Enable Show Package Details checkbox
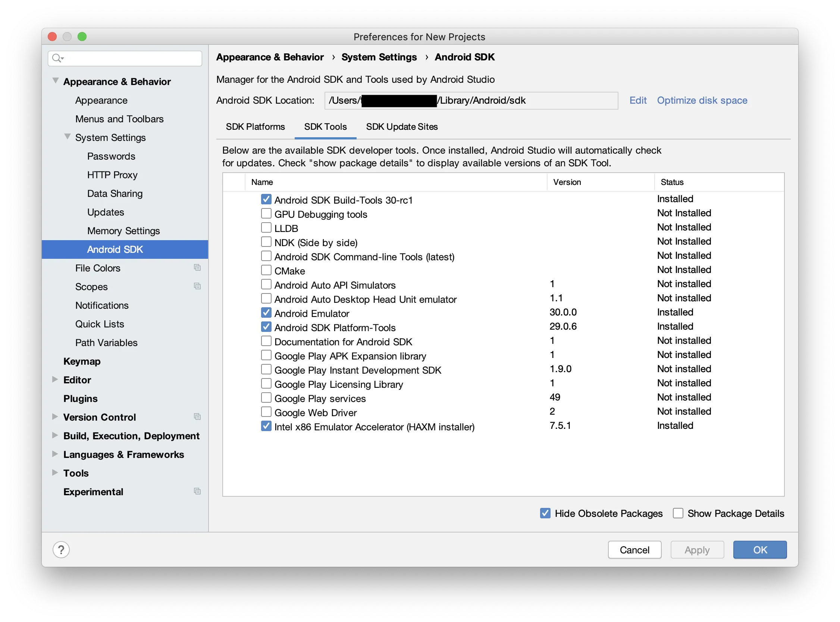 (x=678, y=513)
